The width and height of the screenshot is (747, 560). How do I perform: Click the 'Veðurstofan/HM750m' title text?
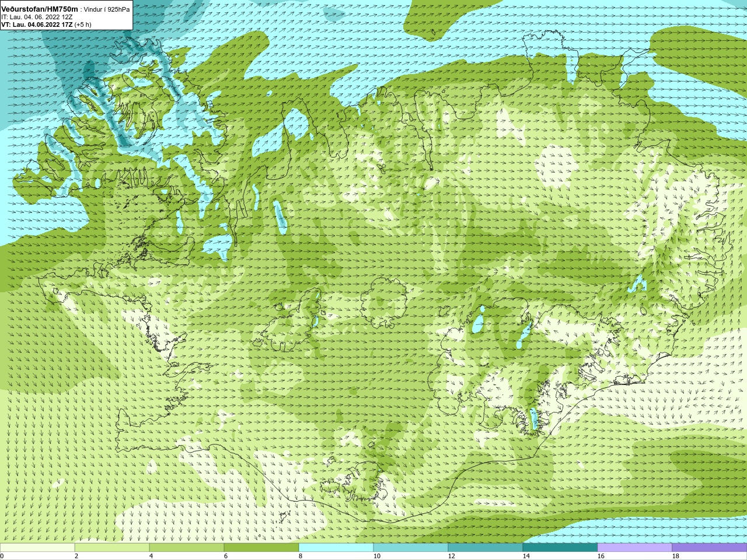(x=39, y=9)
